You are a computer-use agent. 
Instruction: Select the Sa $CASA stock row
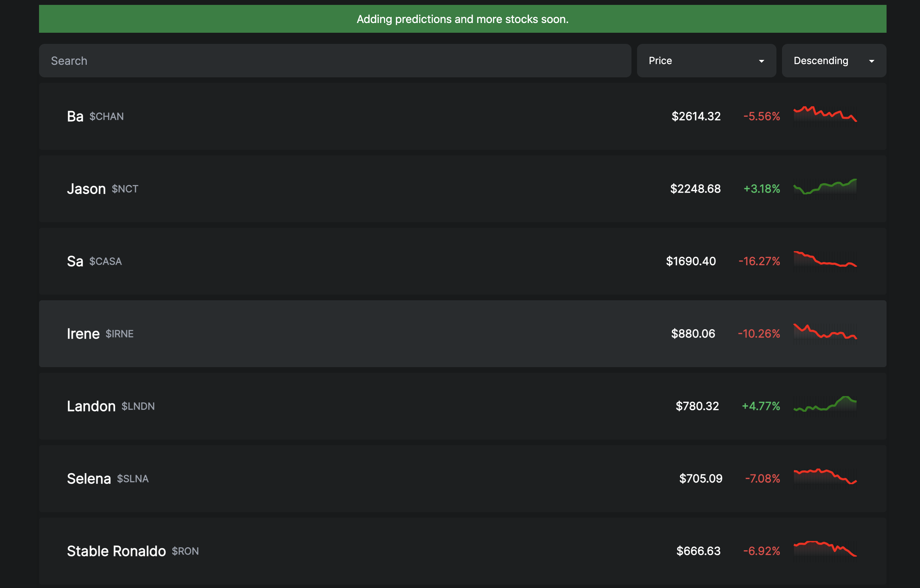[459, 261]
